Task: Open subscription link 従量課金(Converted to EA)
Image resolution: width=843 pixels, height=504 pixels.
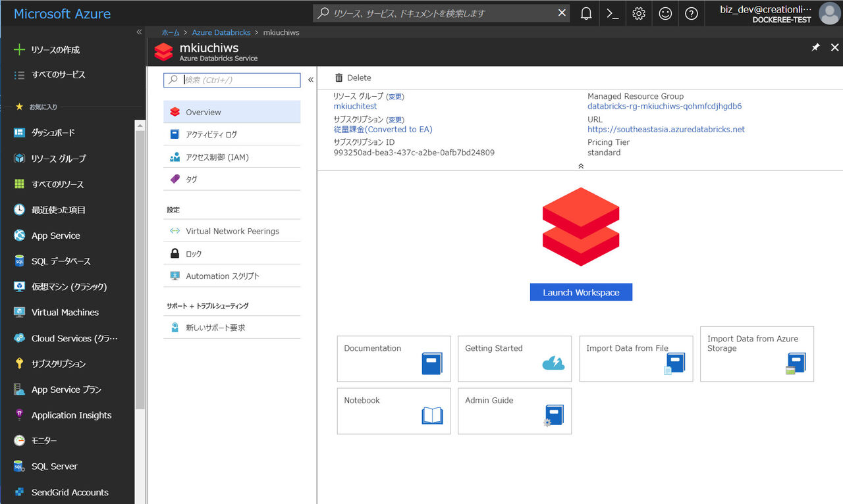Action: tap(383, 130)
